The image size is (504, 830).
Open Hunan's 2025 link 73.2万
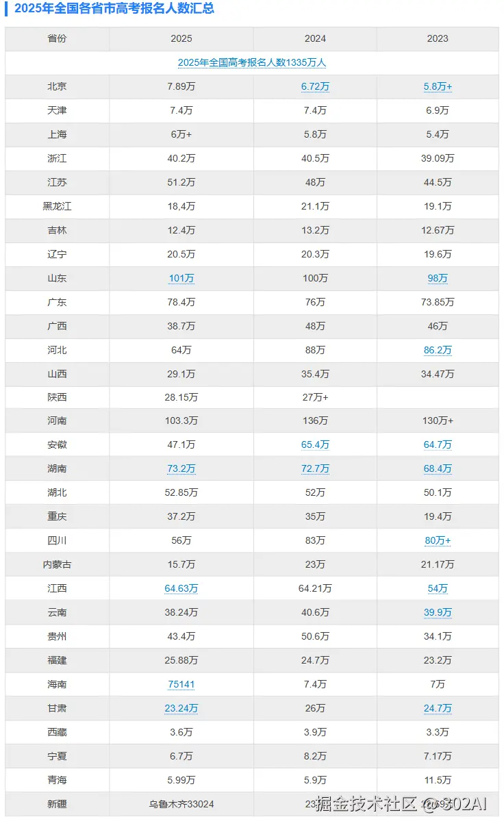pos(181,468)
